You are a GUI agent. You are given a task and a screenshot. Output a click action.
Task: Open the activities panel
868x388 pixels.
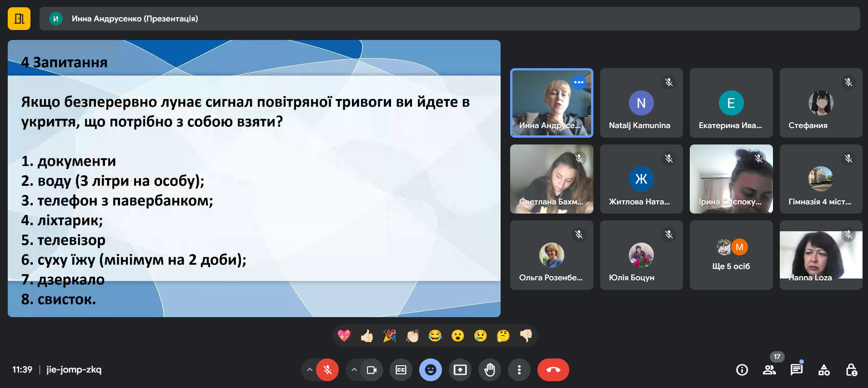coord(824,370)
